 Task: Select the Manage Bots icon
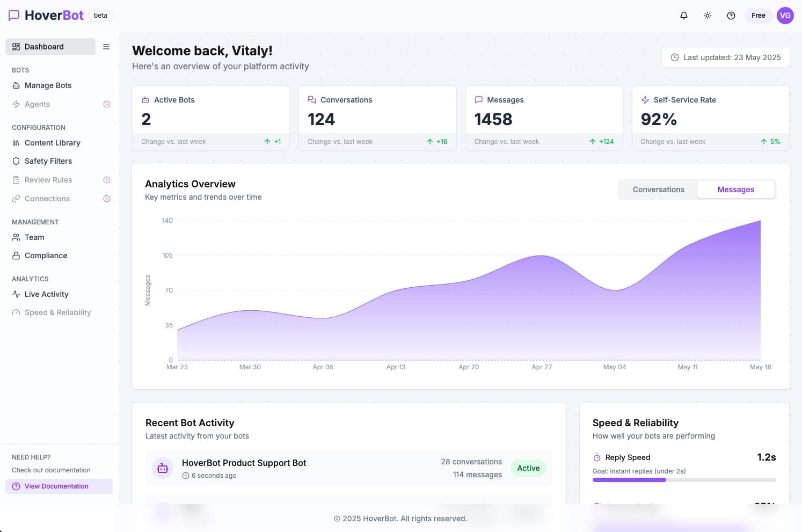pyautogui.click(x=16, y=85)
